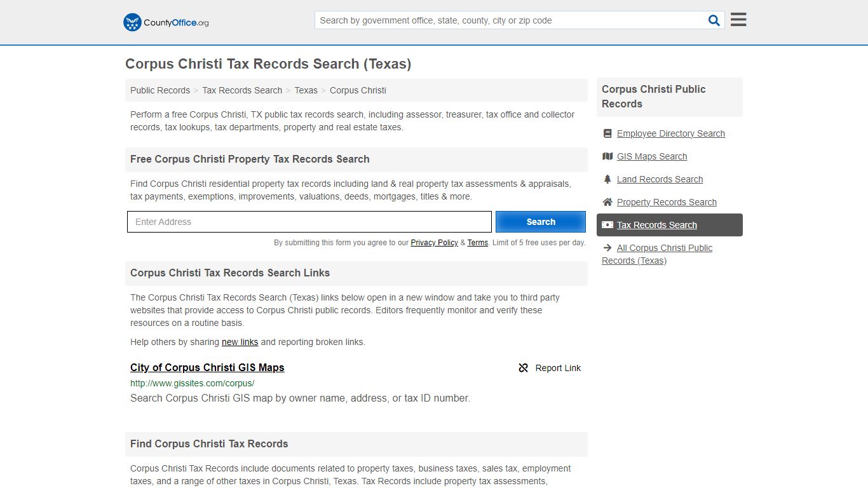Open Employee Directory Search sidebar link
Viewport: 868px width, 488px height.
point(671,133)
